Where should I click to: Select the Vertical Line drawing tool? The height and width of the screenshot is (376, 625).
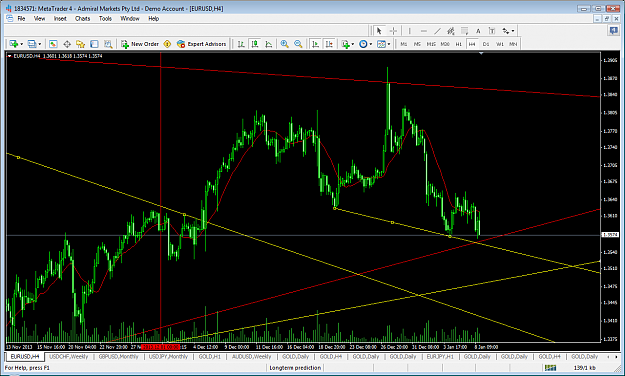pyautogui.click(x=409, y=31)
